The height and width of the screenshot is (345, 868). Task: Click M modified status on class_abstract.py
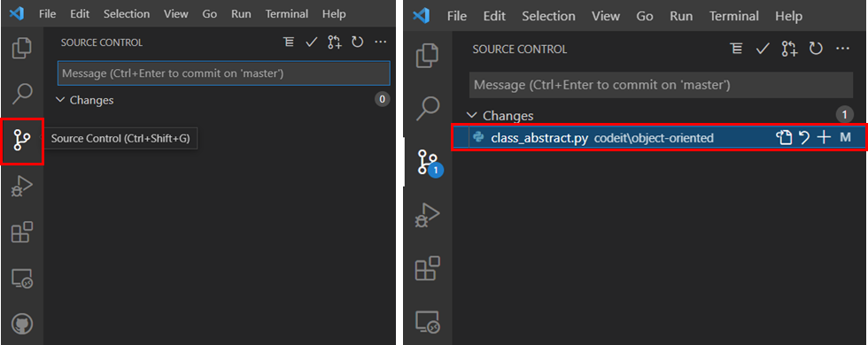[x=845, y=138]
